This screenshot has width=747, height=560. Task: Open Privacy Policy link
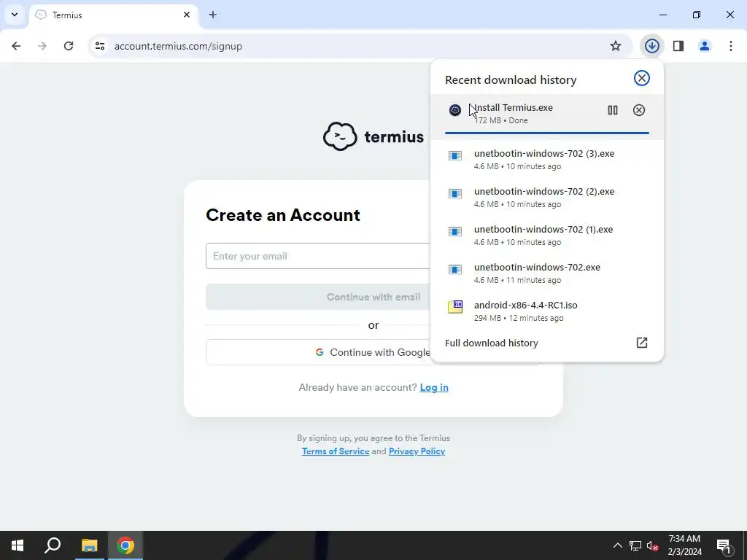tap(417, 451)
